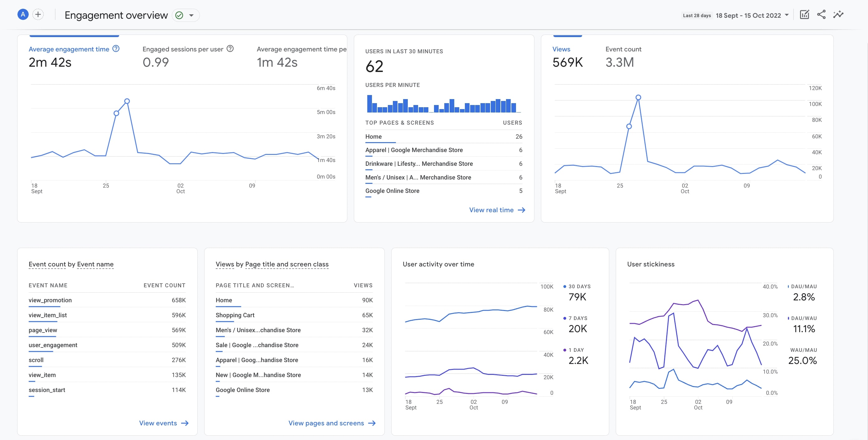Click the peak data point on Views chart
Viewport: 868px width, 440px height.
click(x=638, y=97)
